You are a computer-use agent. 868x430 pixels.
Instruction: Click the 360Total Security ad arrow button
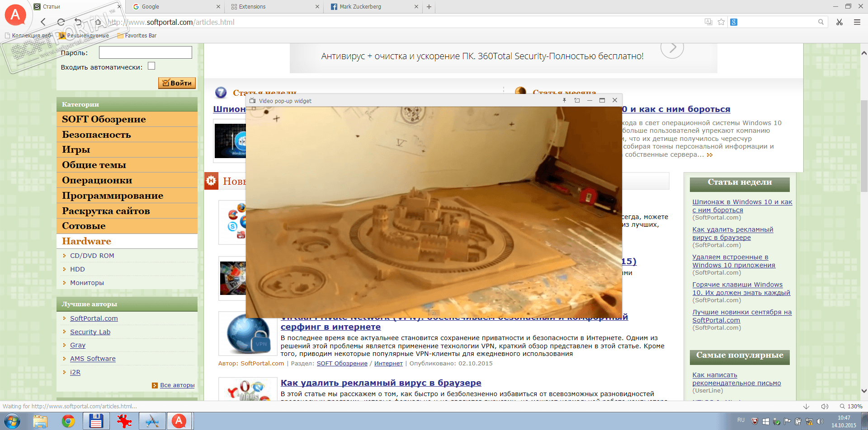pos(672,47)
